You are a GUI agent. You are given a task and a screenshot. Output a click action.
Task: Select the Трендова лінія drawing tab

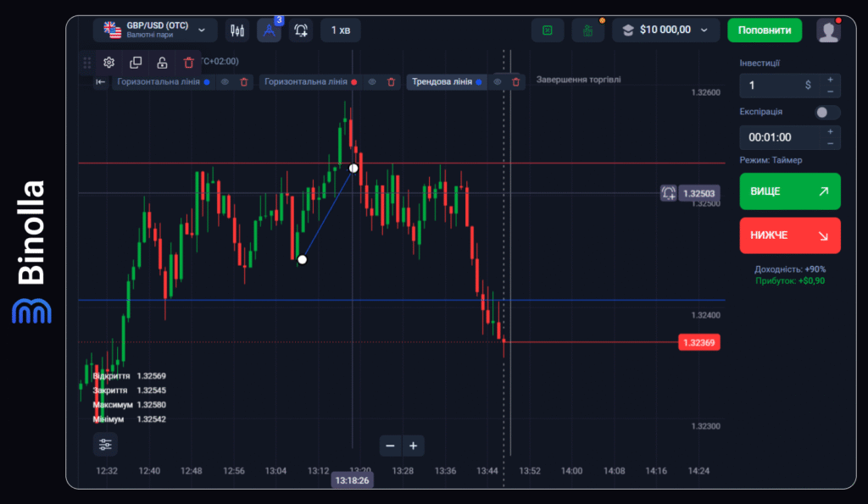point(442,82)
